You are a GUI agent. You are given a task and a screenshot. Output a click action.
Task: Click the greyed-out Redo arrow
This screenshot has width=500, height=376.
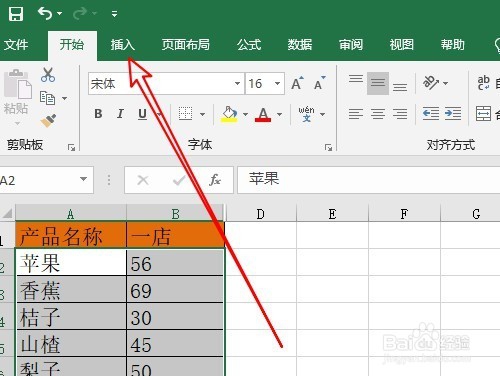tap(80, 13)
